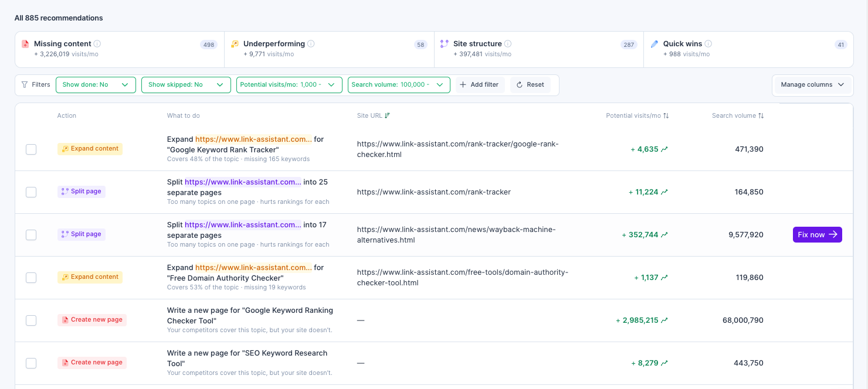Click trend icon next to +4,635
The image size is (868, 389).
coord(664,149)
